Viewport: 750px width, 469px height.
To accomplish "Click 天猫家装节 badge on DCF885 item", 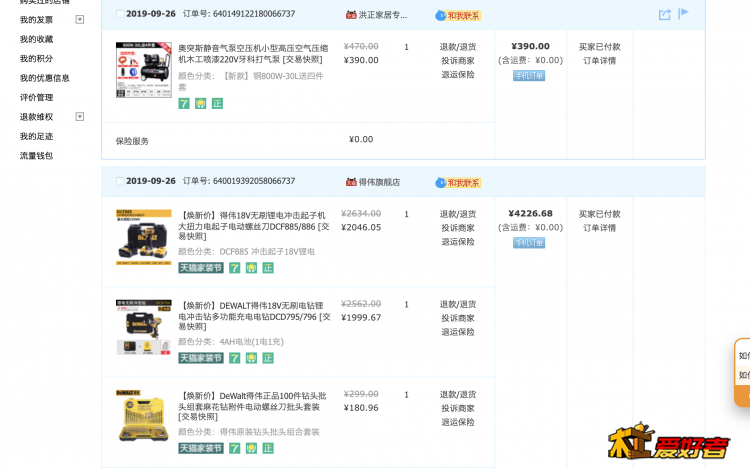I will [201, 268].
